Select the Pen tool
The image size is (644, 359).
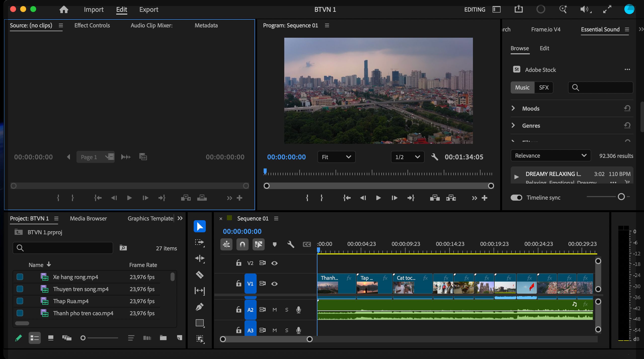(x=200, y=307)
